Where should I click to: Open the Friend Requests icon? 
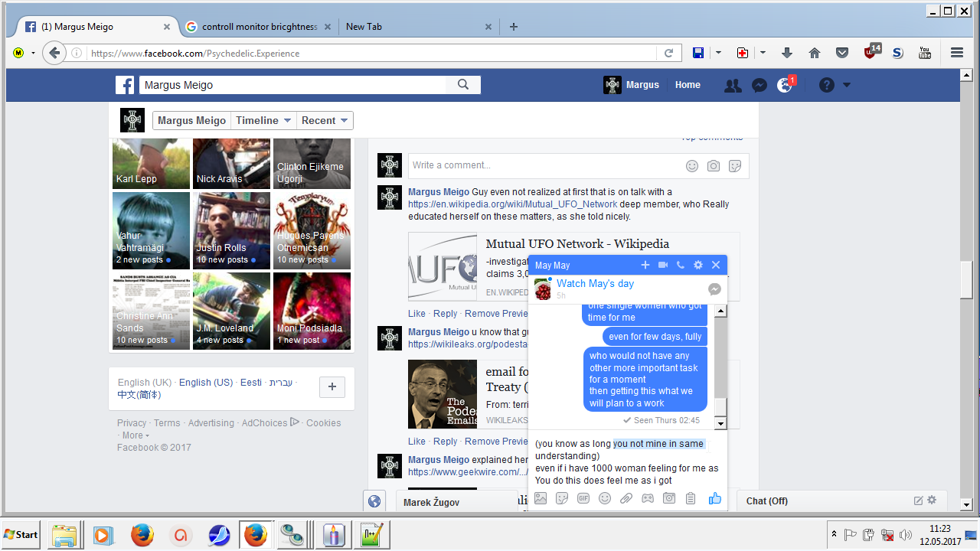coord(733,85)
